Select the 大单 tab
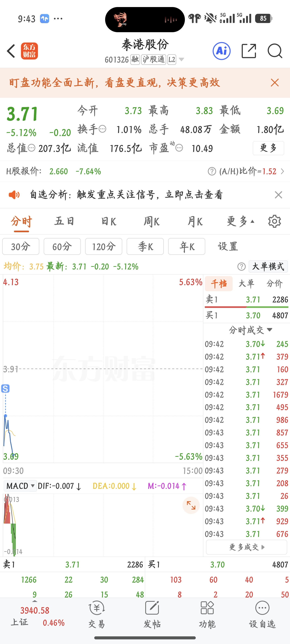 click(x=246, y=284)
